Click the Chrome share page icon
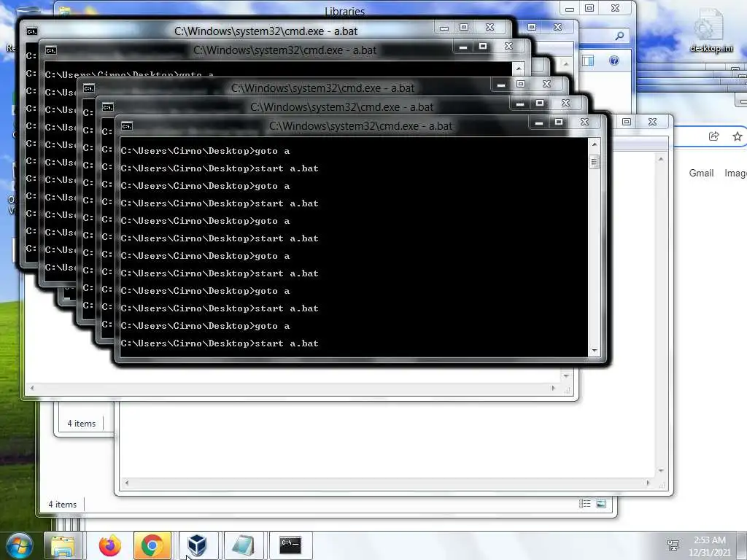 [x=713, y=136]
